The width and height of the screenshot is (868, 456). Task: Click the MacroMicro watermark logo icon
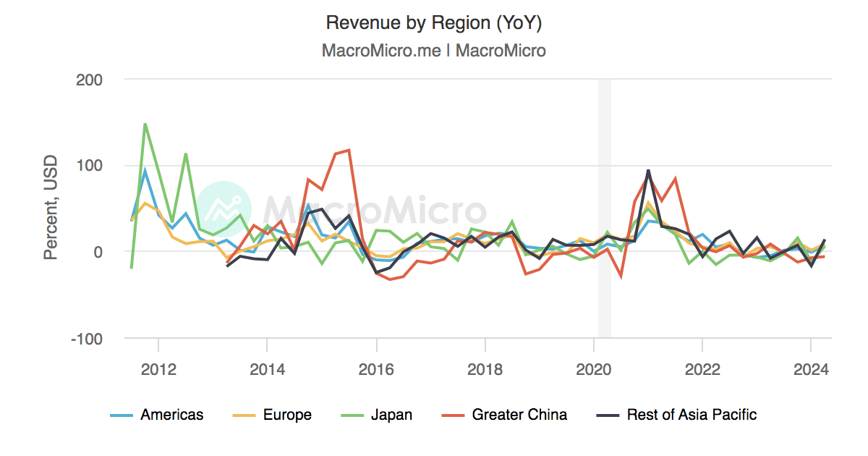(x=226, y=208)
